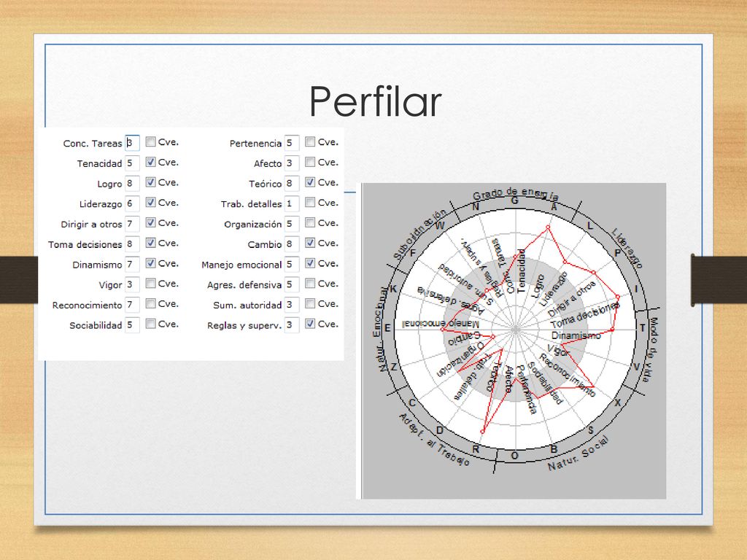The height and width of the screenshot is (560, 747).
Task: Click the letter T on the chart ring
Action: (642, 328)
